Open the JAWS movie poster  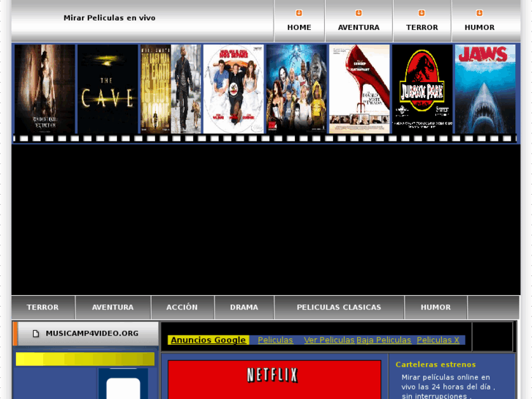(485, 89)
